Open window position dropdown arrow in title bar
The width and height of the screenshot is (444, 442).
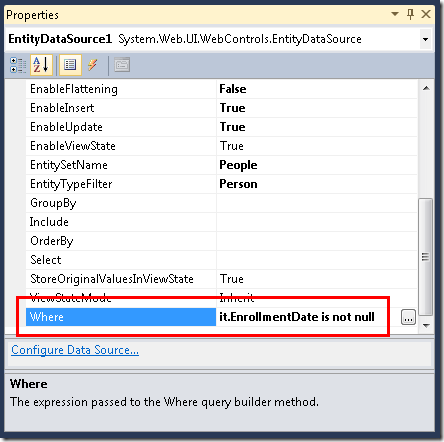point(395,14)
